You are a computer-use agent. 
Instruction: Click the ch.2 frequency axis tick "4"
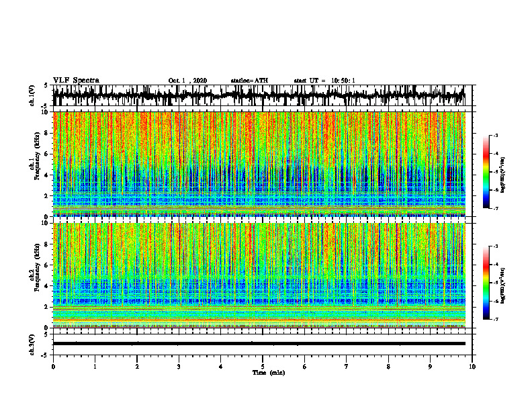47,286
